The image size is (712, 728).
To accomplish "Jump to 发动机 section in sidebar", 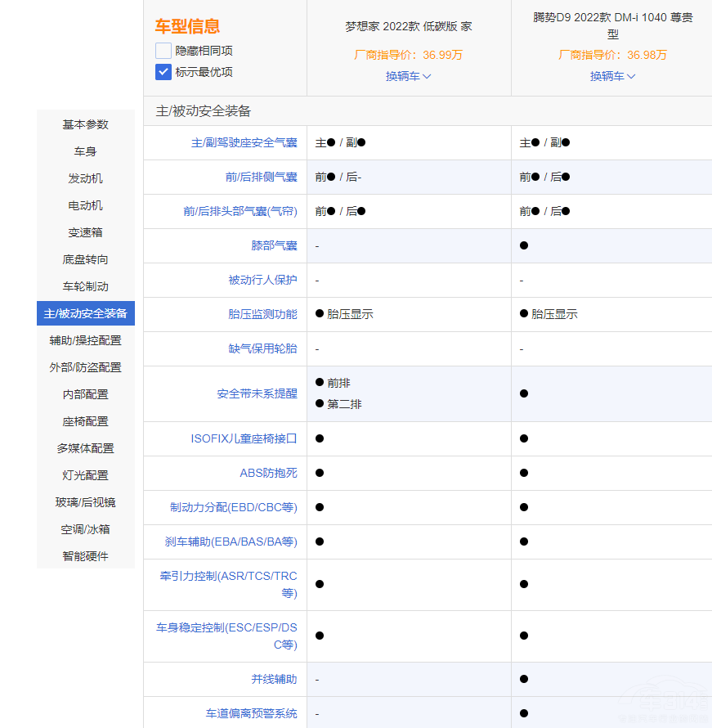I will click(86, 178).
